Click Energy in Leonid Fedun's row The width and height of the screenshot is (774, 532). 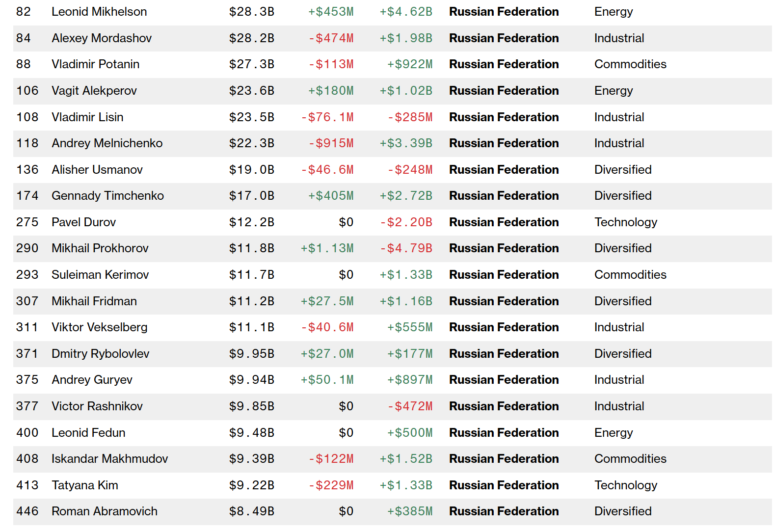[x=614, y=433]
